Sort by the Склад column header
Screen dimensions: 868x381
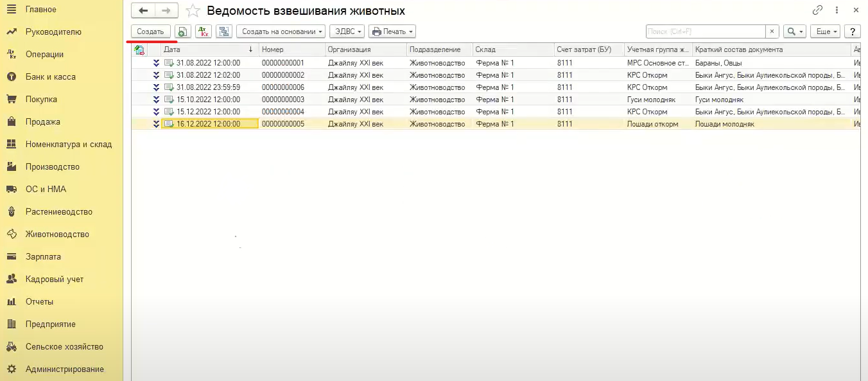[514, 49]
